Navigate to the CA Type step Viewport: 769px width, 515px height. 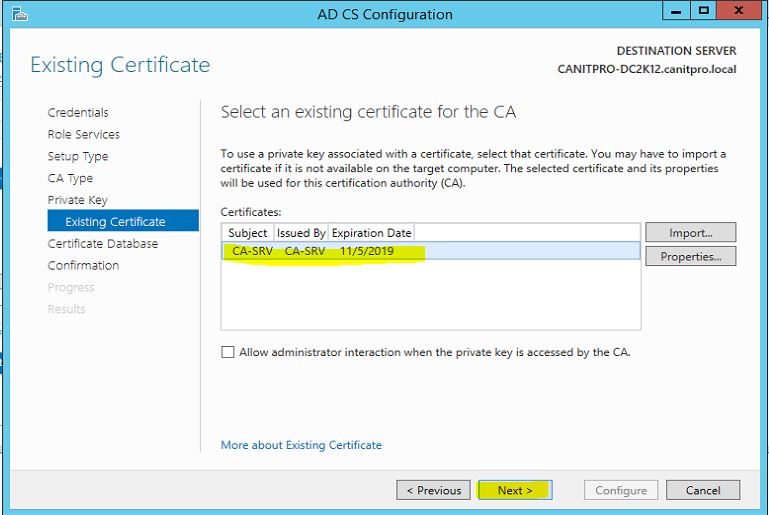coord(70,178)
